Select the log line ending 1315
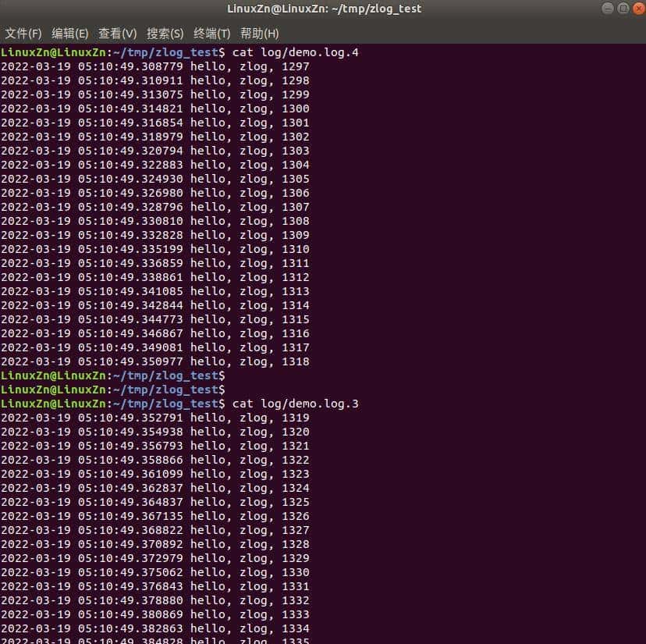 155,319
